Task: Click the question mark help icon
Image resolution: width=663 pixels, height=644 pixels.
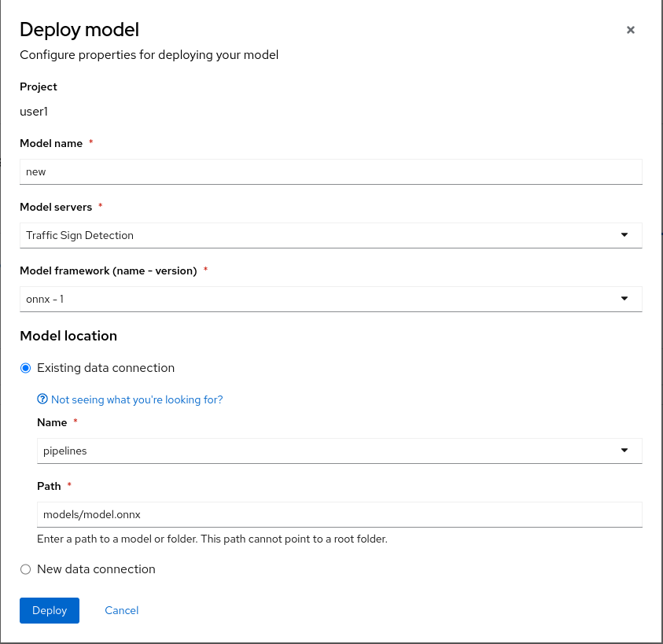Action: (x=42, y=399)
